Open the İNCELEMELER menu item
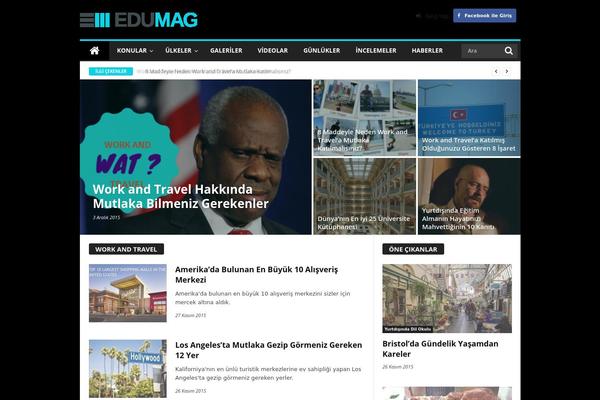 tap(376, 51)
